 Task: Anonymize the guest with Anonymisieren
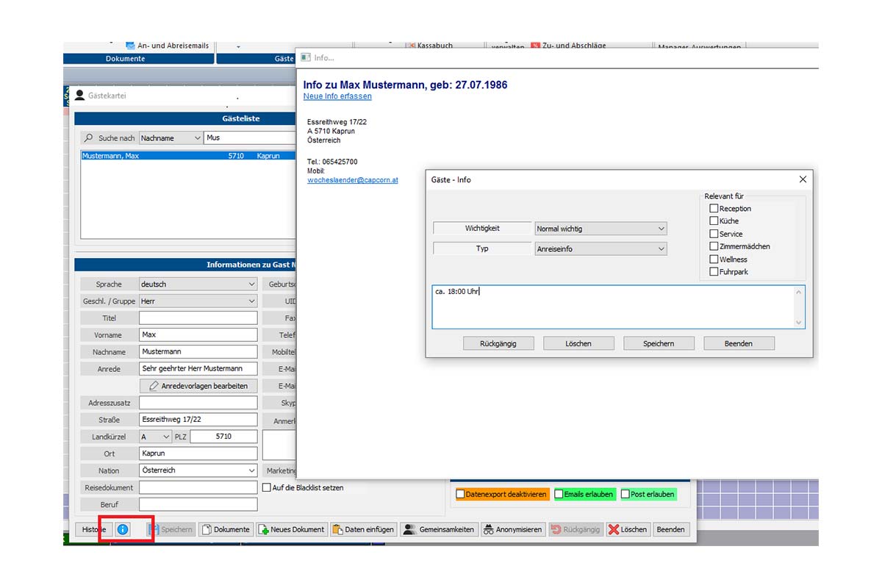(513, 529)
